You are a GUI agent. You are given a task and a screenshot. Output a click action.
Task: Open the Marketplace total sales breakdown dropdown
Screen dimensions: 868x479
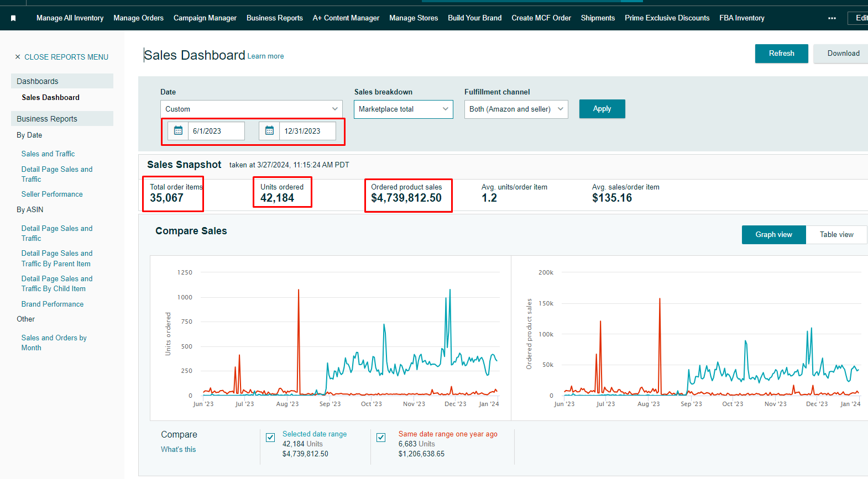pyautogui.click(x=403, y=109)
